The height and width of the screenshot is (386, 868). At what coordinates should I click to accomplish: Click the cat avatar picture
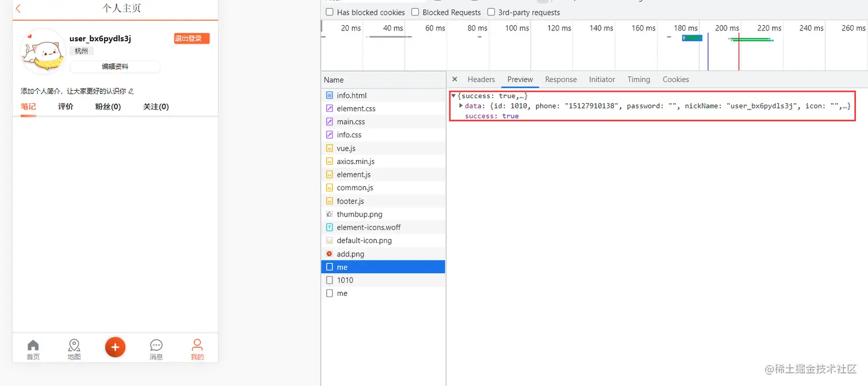pos(42,51)
